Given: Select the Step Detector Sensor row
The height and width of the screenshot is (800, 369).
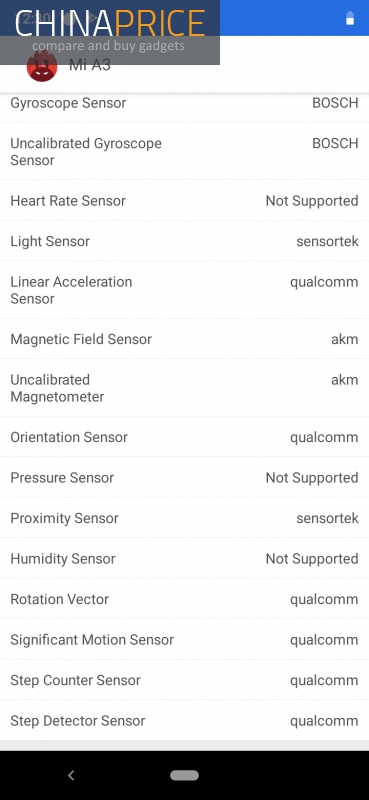Looking at the screenshot, I should click(184, 720).
